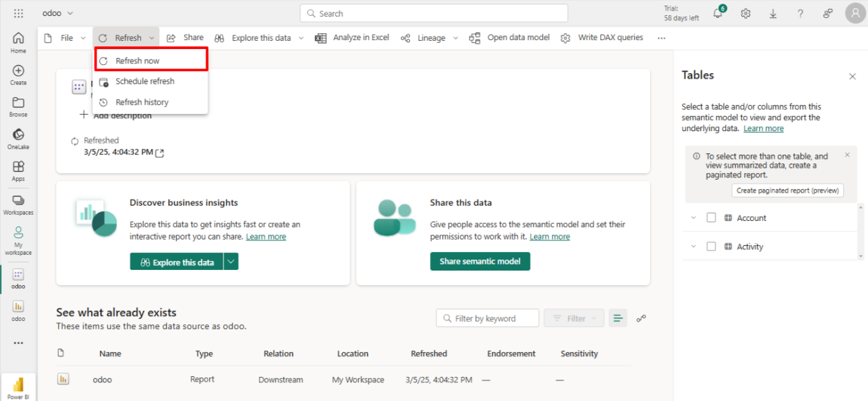Expand the Activity table chevron
This screenshot has width=868, height=401.
point(693,246)
